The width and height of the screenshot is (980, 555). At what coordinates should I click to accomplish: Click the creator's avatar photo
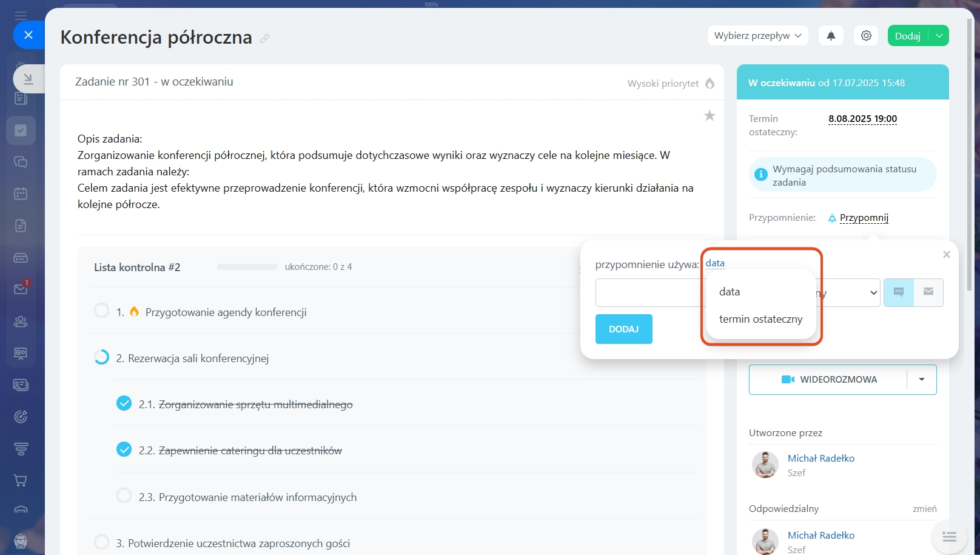pyautogui.click(x=765, y=465)
